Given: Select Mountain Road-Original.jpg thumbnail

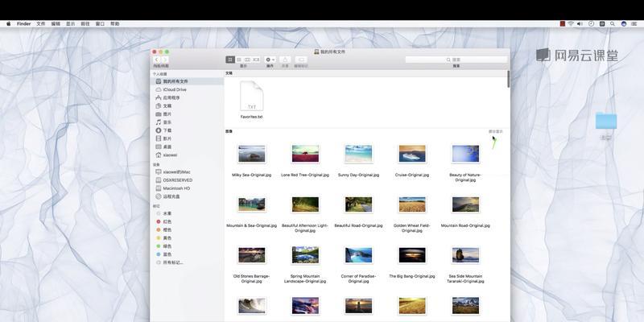Looking at the screenshot, I should [465, 204].
